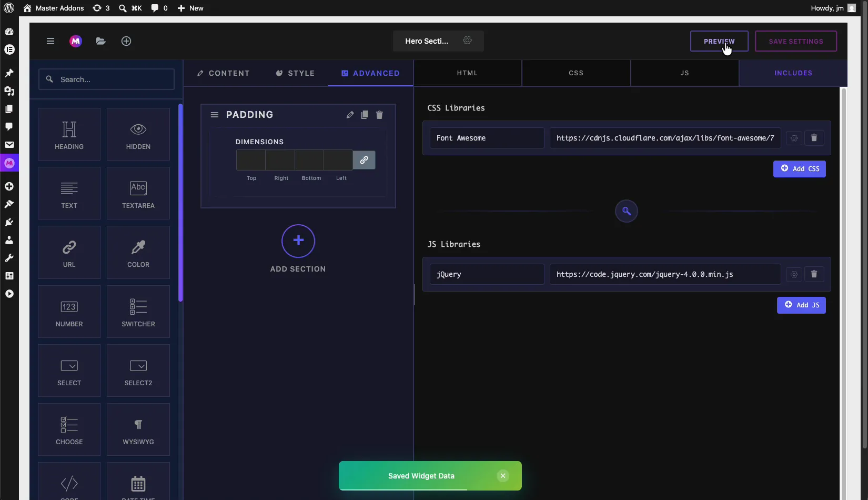Add the WYSIWYG control

[138, 429]
